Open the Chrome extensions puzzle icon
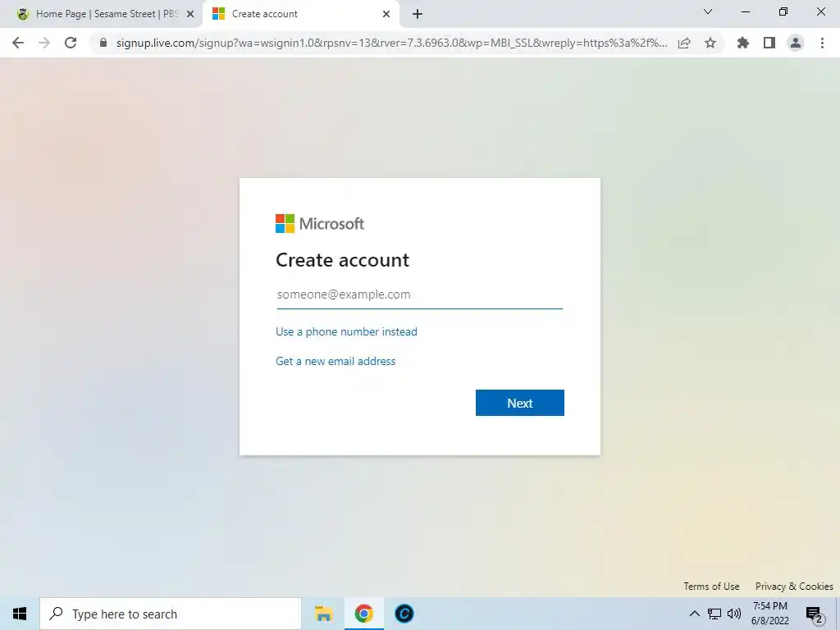This screenshot has width=840, height=630. [743, 43]
